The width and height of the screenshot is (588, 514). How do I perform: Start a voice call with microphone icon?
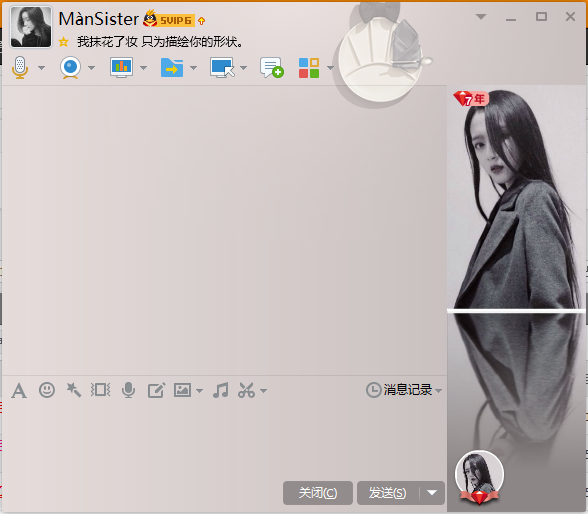click(20, 67)
